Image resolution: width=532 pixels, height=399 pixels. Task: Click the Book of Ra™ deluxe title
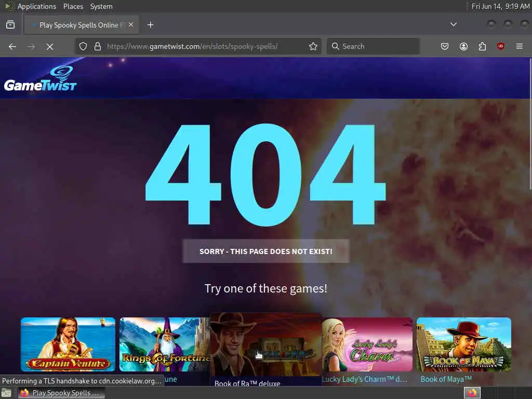247,383
